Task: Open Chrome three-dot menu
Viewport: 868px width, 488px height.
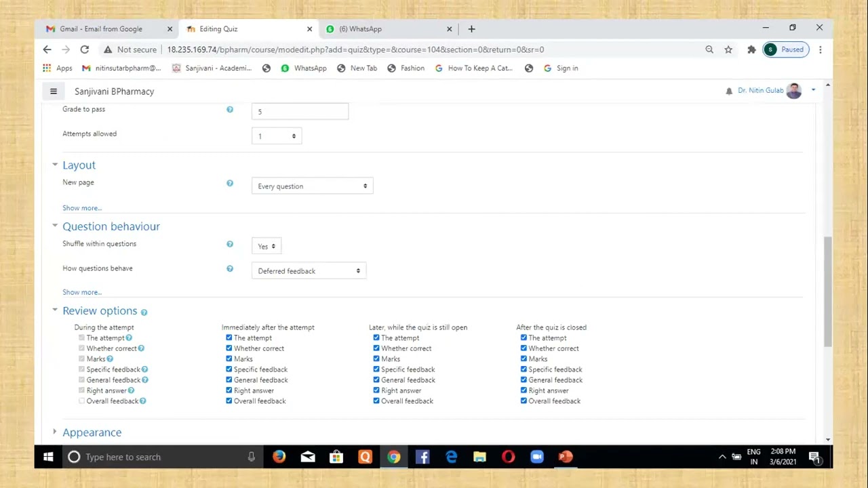Action: pyautogui.click(x=821, y=49)
